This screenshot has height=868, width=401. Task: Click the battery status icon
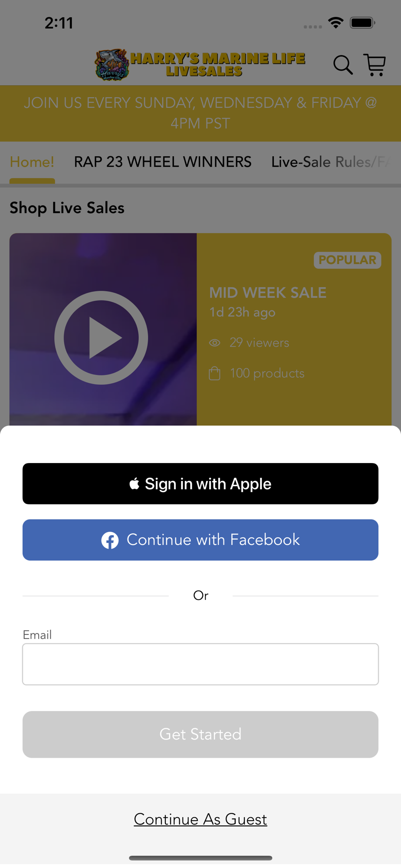point(363,23)
